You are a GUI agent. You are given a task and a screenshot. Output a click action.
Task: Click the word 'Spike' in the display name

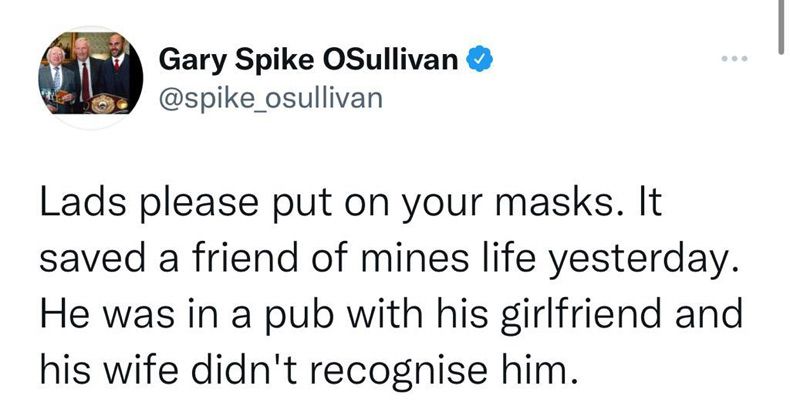285,62
